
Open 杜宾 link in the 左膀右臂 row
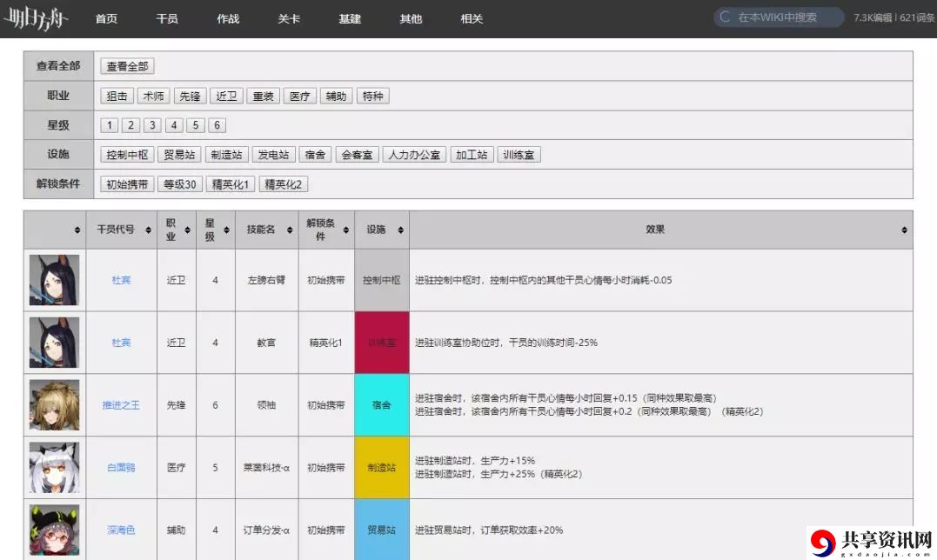pos(121,280)
